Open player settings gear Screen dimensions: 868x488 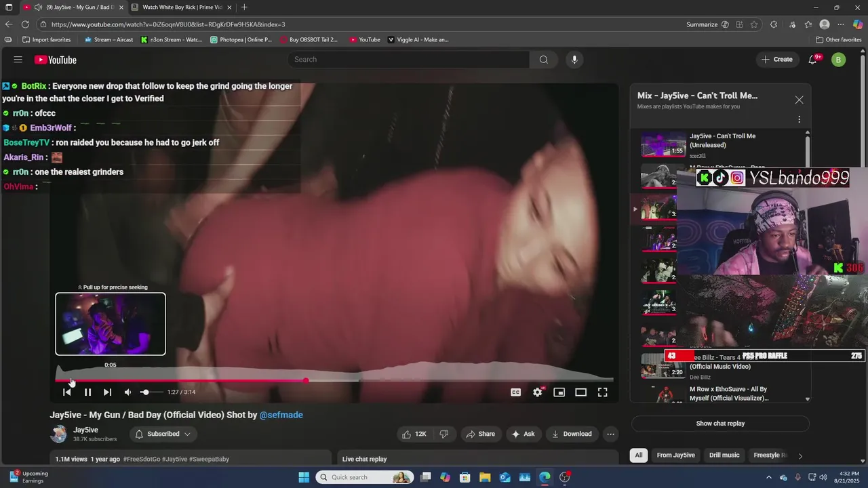point(538,392)
